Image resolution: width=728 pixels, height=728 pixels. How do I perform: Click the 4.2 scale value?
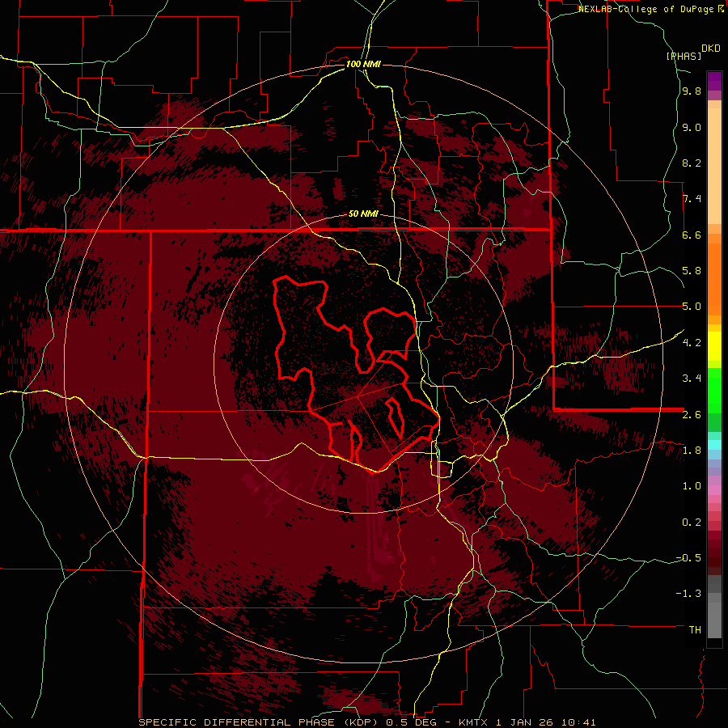pyautogui.click(x=692, y=342)
